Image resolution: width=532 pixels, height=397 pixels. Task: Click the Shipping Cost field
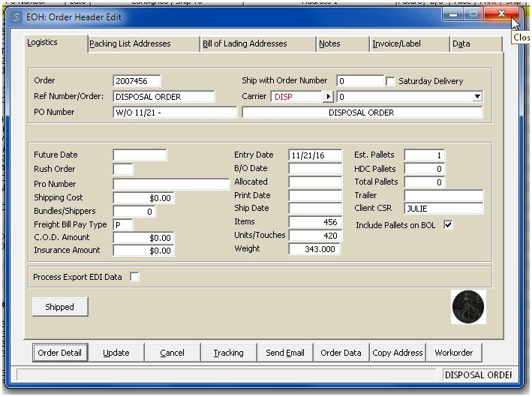click(144, 198)
